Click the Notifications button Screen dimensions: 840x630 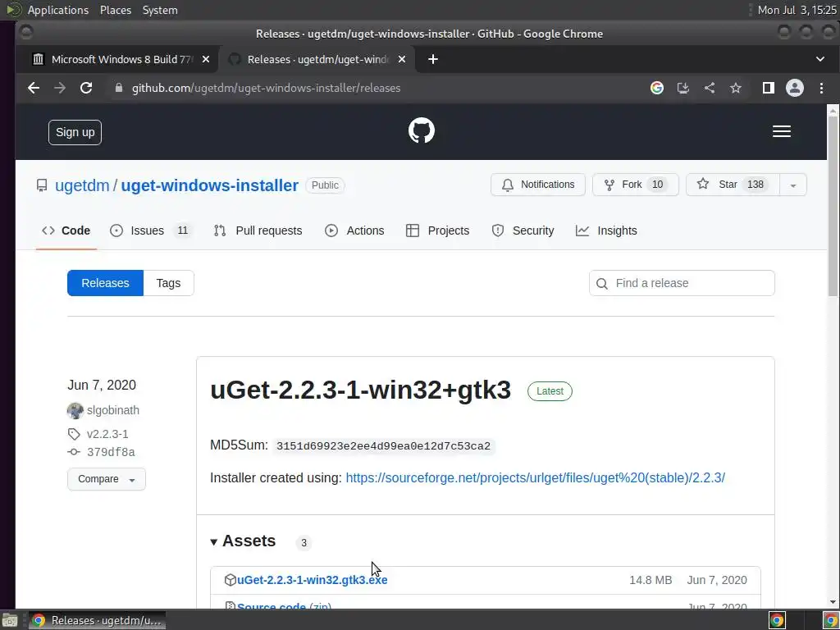pos(538,185)
